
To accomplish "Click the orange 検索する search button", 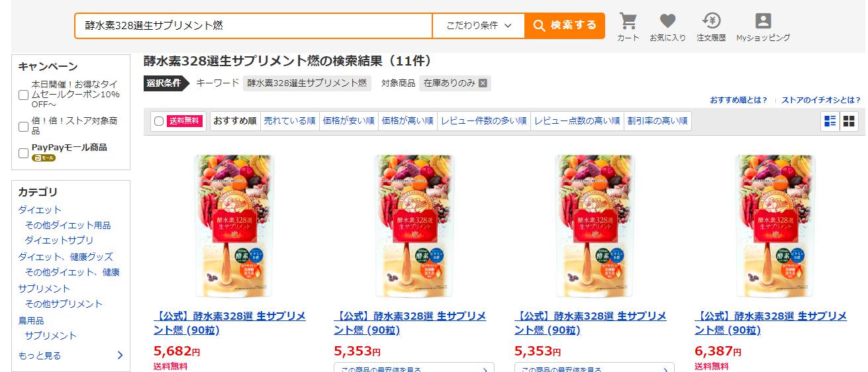I will (x=565, y=26).
